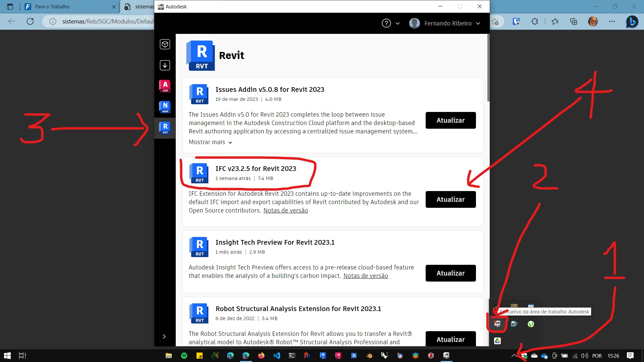Viewport: 644px width, 362px height.
Task: Open the help question mark icon
Action: click(x=386, y=23)
